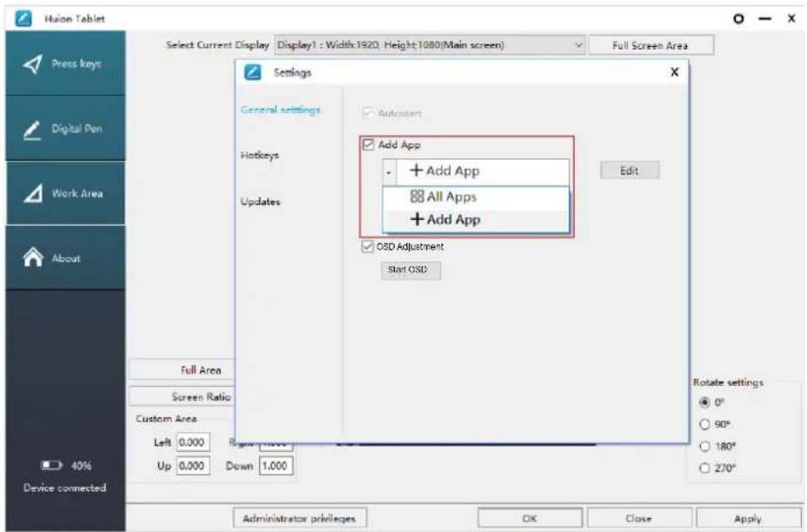Click the Full Area button
The image size is (807, 532).
pos(182,370)
